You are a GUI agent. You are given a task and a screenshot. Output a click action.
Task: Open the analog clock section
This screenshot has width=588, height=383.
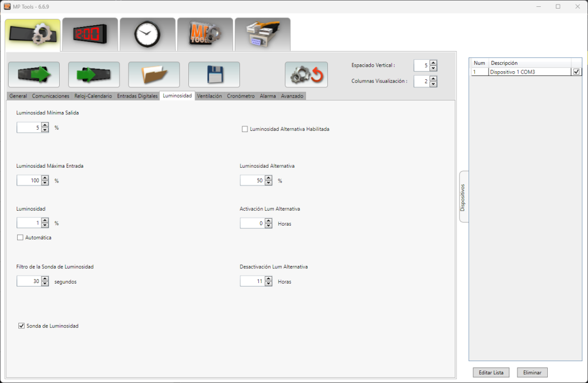[148, 34]
